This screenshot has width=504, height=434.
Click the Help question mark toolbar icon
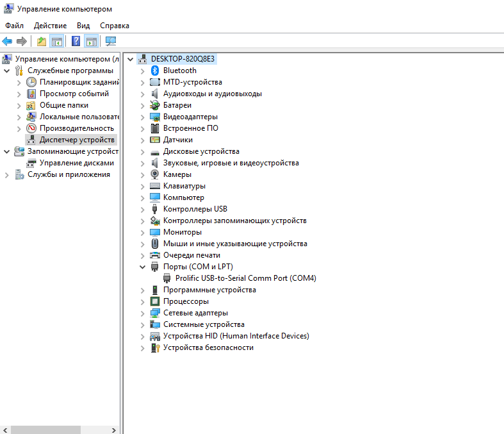tap(76, 41)
